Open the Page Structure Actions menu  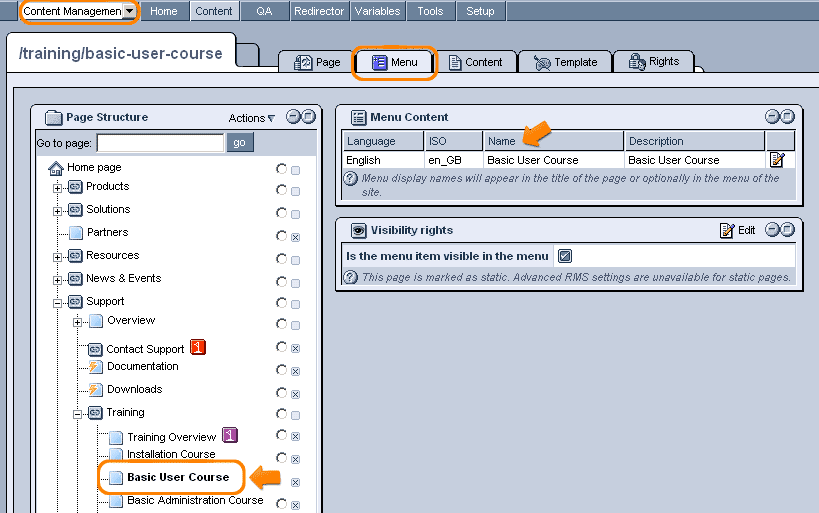pyautogui.click(x=251, y=118)
